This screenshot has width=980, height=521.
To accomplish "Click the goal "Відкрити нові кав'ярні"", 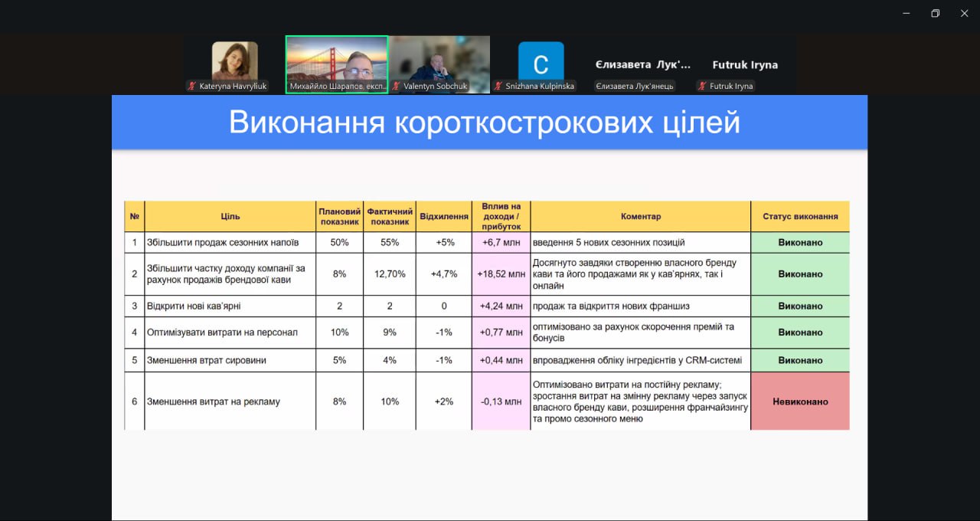I will (188, 306).
